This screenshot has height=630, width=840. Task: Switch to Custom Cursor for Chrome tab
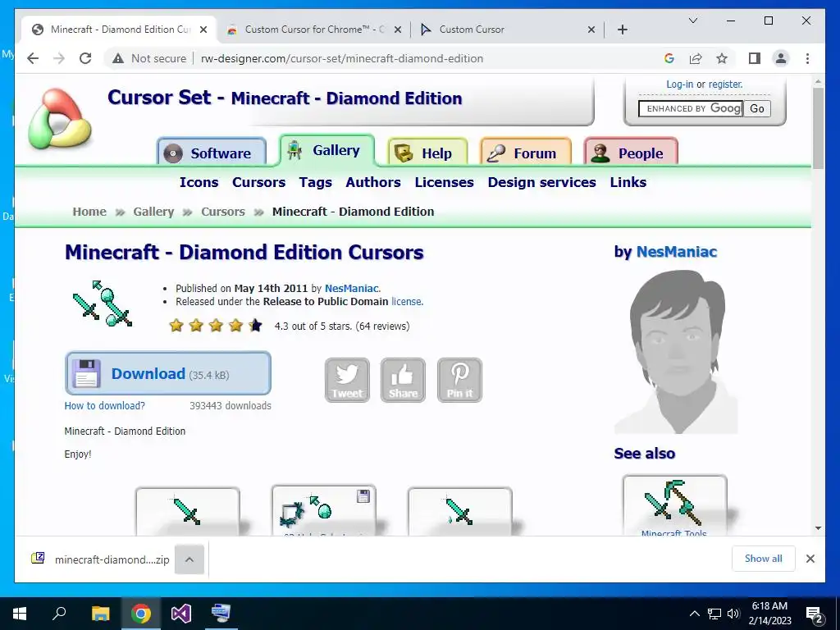pos(314,30)
